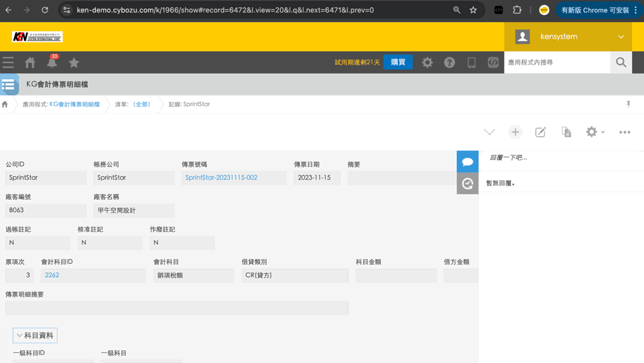
Task: Click the 購買 purchase button
Action: (398, 62)
